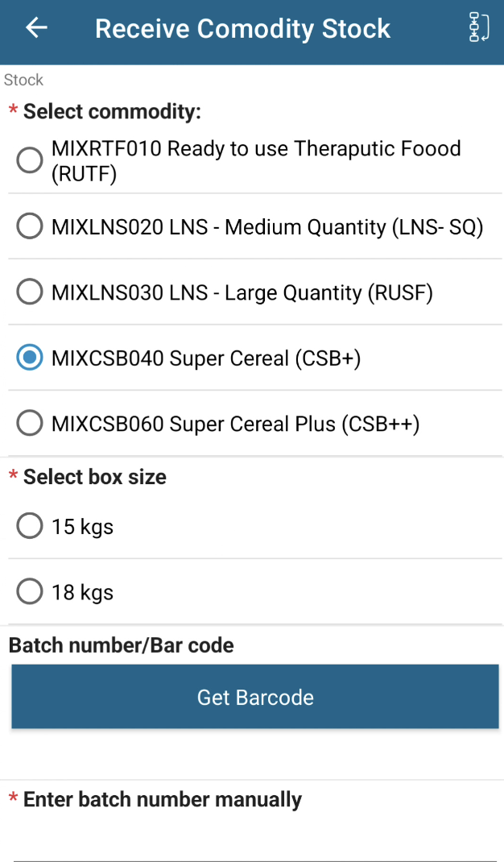504x862 pixels.
Task: Select the 15 kgs box size
Action: tap(30, 527)
